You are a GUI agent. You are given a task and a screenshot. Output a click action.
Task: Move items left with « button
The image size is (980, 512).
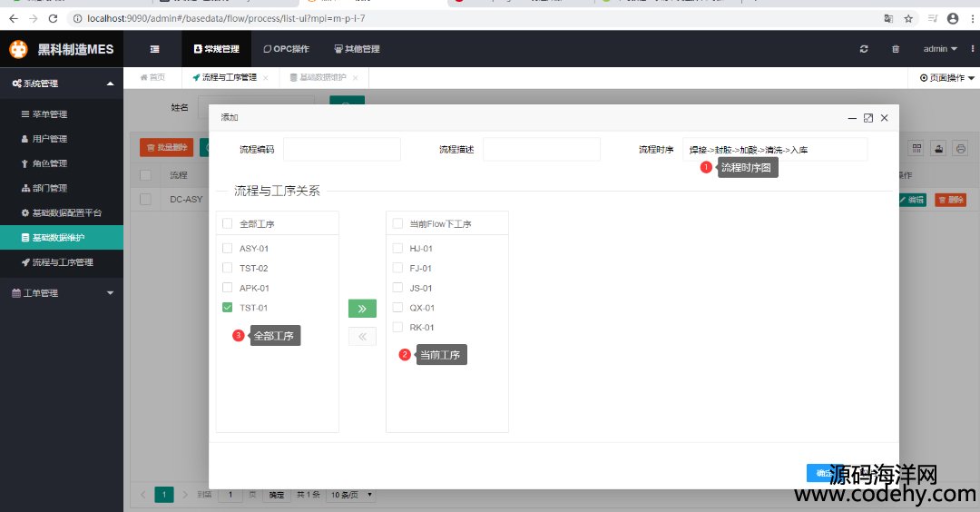tap(362, 336)
